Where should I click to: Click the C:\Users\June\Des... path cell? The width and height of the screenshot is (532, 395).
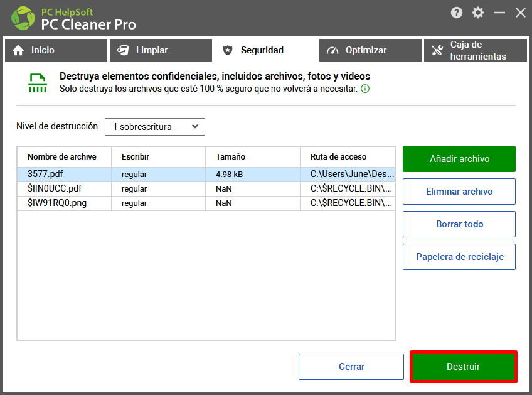click(x=348, y=174)
